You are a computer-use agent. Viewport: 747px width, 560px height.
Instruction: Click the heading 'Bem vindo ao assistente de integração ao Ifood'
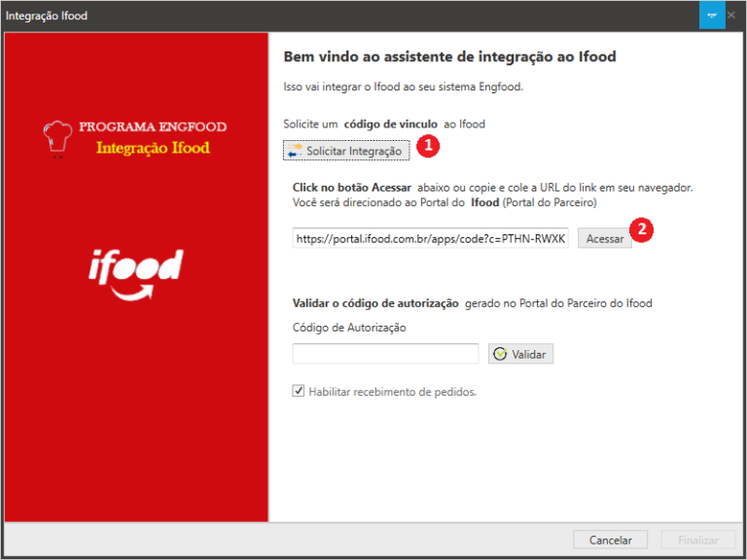(449, 56)
